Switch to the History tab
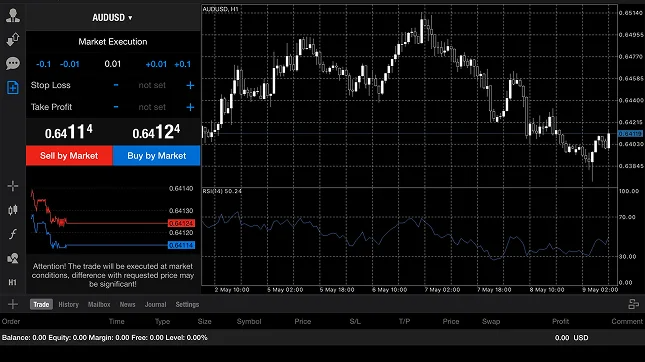 click(x=68, y=304)
